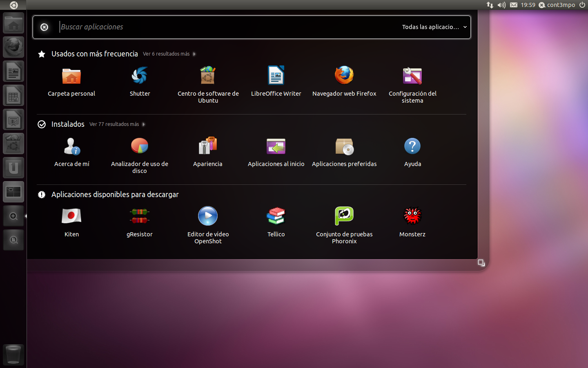Click the Kiten app icon
Image resolution: width=588 pixels, height=368 pixels.
coord(71,217)
